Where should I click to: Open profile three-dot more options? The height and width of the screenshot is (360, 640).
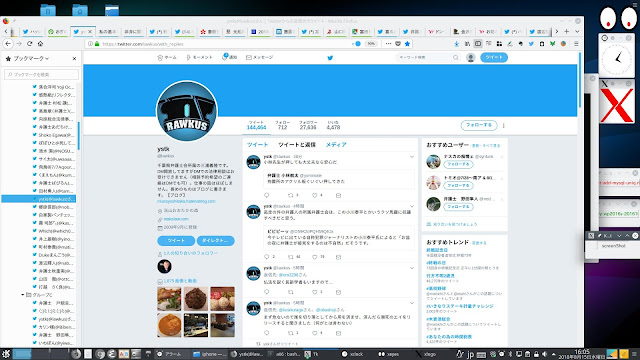[503, 125]
